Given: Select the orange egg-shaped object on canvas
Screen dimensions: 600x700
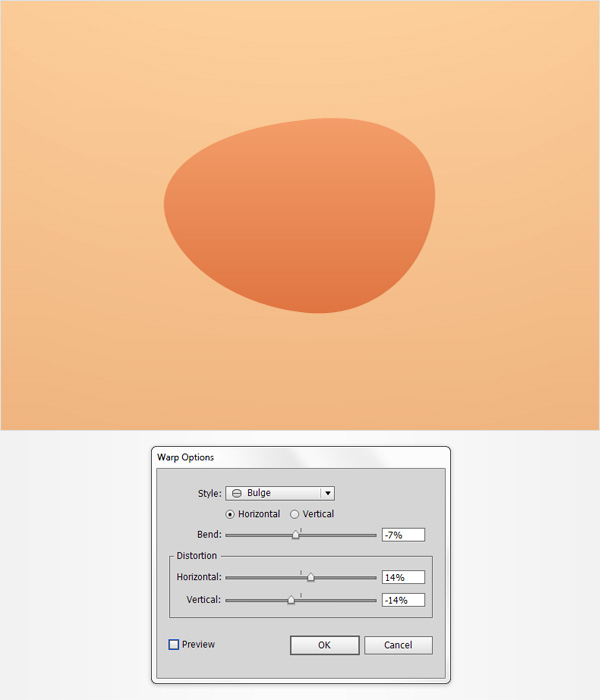Looking at the screenshot, I should pyautogui.click(x=300, y=215).
